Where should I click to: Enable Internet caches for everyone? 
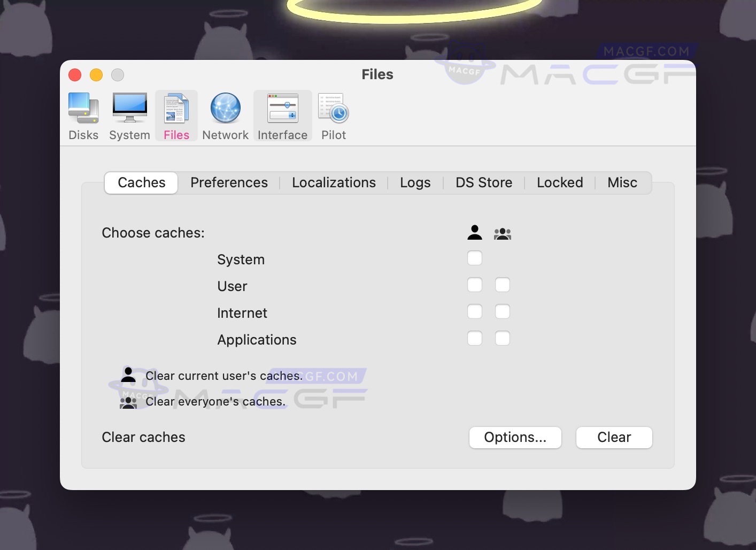(x=503, y=311)
